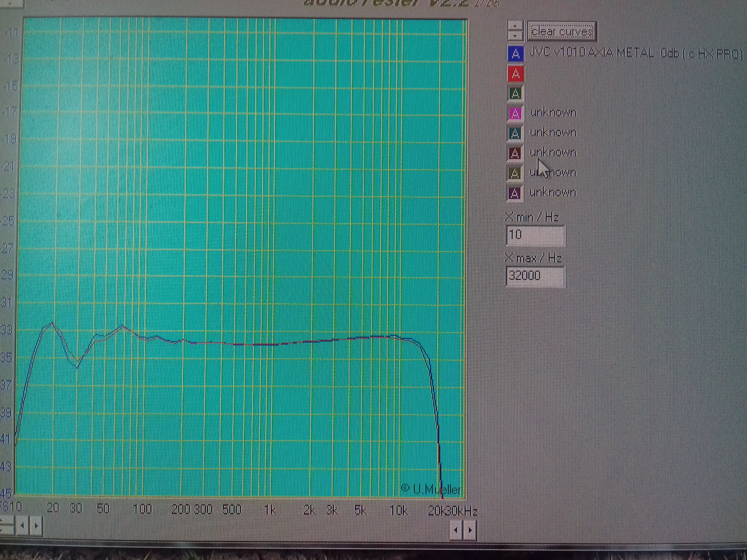747x560 pixels.
Task: Click the unknown label beside purple curve
Action: tap(552, 192)
